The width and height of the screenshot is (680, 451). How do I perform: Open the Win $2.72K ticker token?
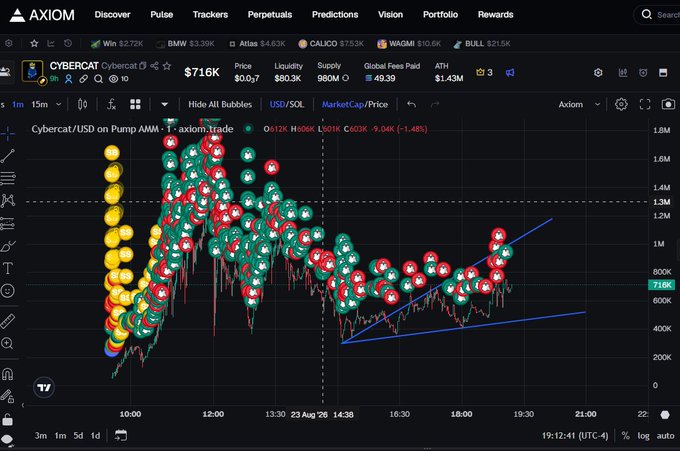(x=117, y=44)
